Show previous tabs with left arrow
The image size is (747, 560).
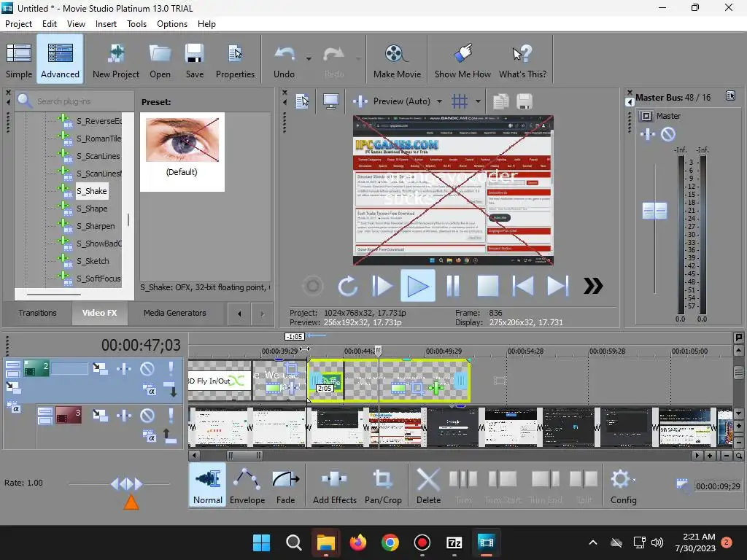(x=239, y=314)
